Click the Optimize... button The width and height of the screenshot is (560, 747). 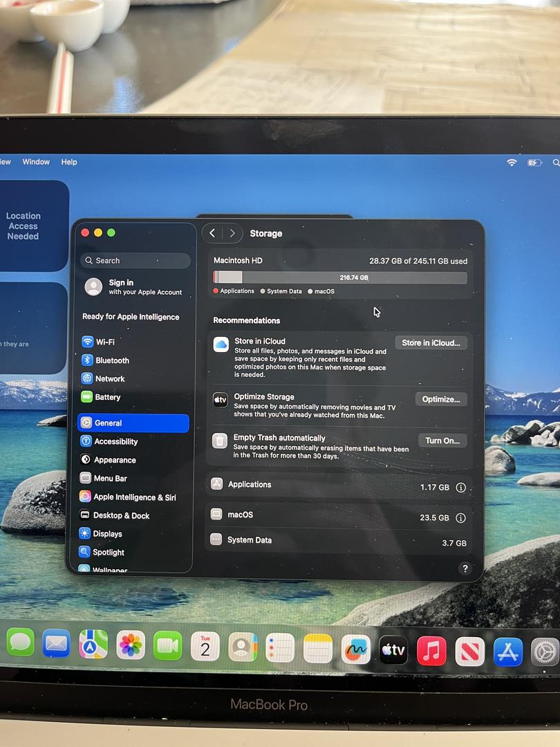pyautogui.click(x=441, y=399)
